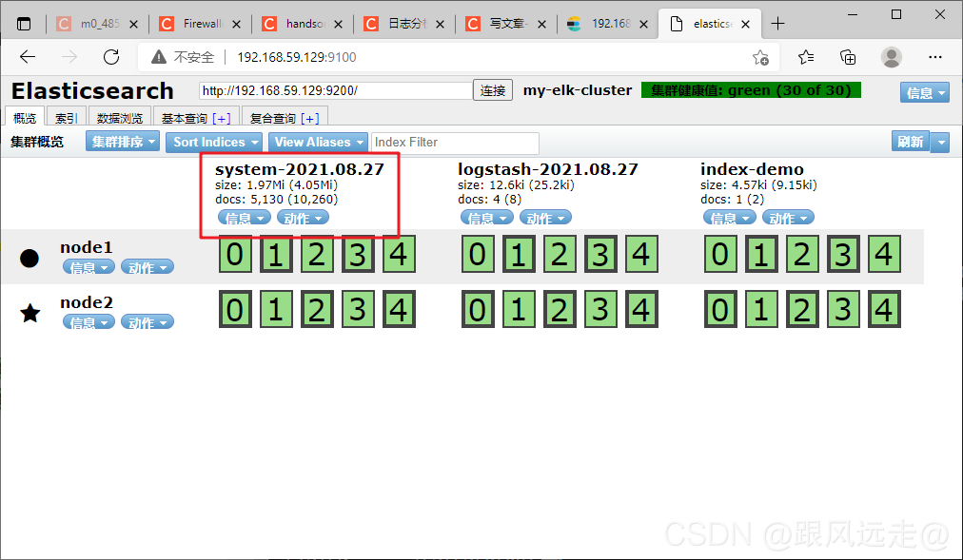Expand the arrow beside 刷新
Image resolution: width=963 pixels, height=560 pixels.
pos(939,143)
